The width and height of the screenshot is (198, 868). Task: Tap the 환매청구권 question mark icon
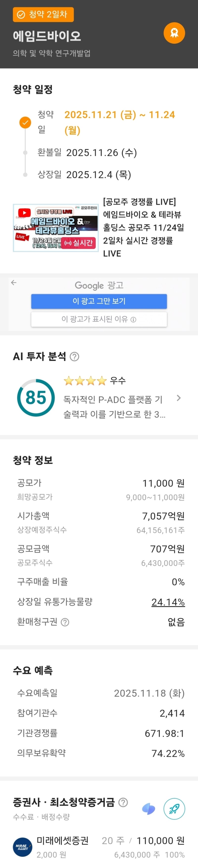pyautogui.click(x=65, y=622)
